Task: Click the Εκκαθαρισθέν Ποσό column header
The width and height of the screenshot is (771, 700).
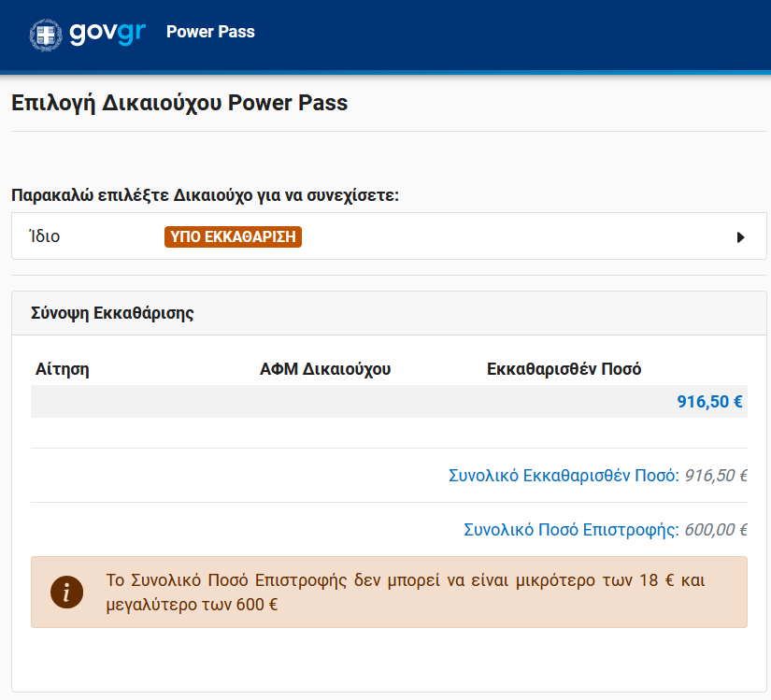Action: [564, 368]
